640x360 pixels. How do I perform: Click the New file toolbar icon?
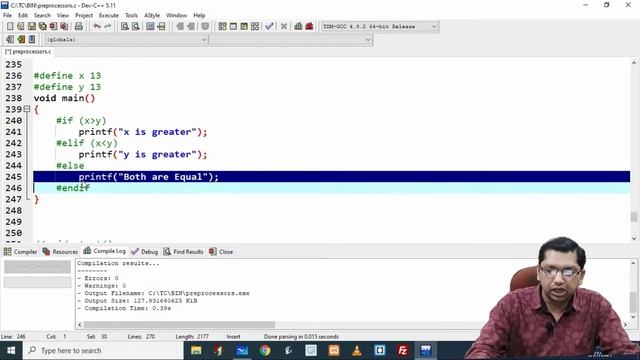point(10,27)
